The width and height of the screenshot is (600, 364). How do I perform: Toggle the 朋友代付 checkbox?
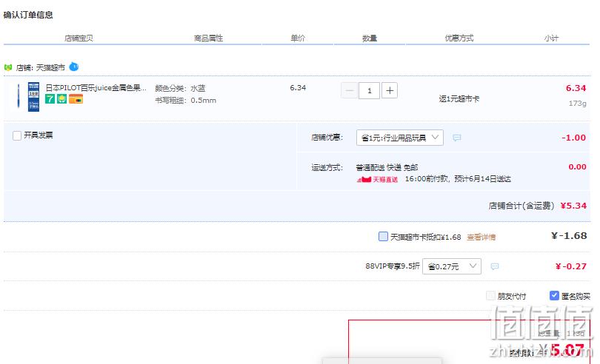tap(490, 295)
